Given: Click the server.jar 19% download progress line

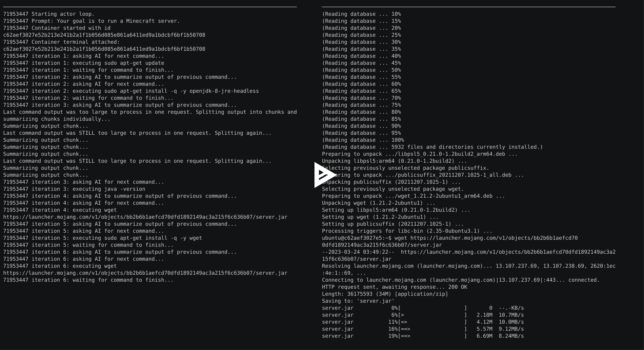Looking at the screenshot, I should (423, 336).
